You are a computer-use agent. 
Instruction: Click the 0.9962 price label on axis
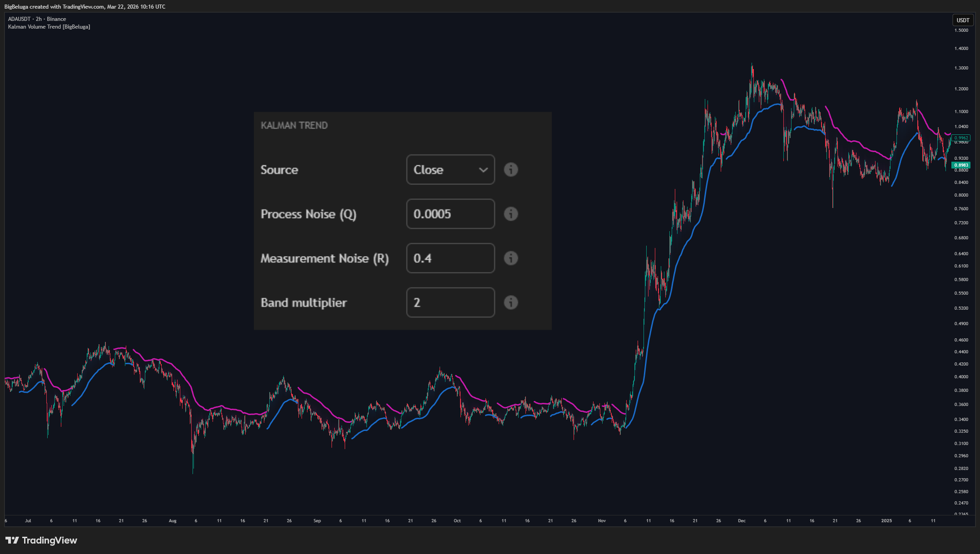click(x=961, y=138)
